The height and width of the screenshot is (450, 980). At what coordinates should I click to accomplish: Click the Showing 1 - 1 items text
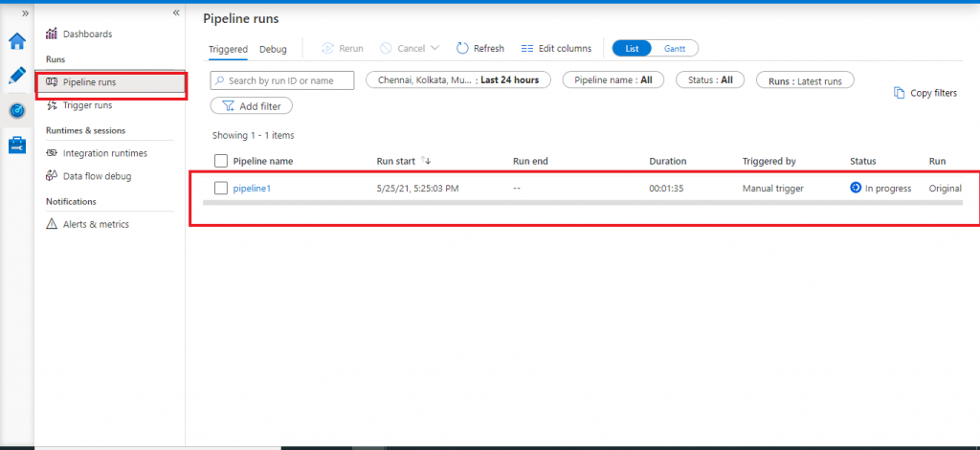pos(253,135)
